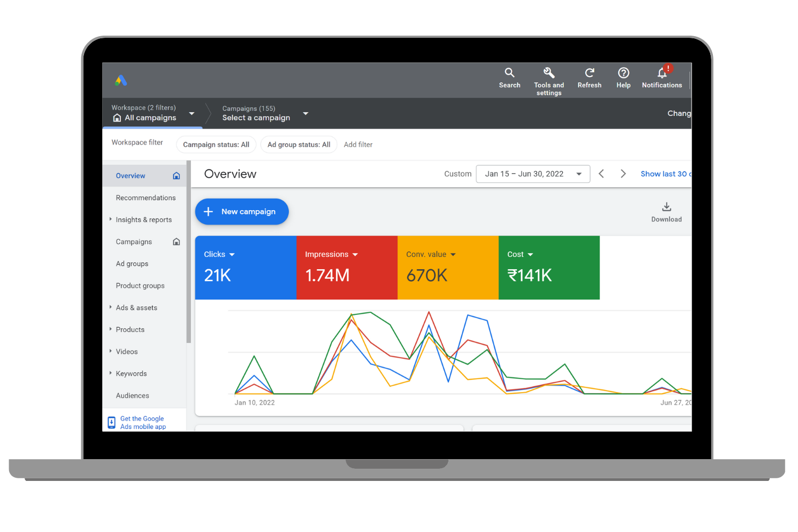Click the New campaign button
This screenshot has width=798, height=532.
(x=242, y=212)
